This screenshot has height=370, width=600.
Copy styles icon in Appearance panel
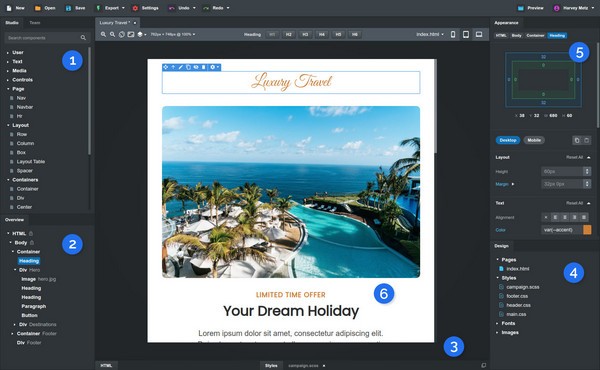(x=577, y=140)
